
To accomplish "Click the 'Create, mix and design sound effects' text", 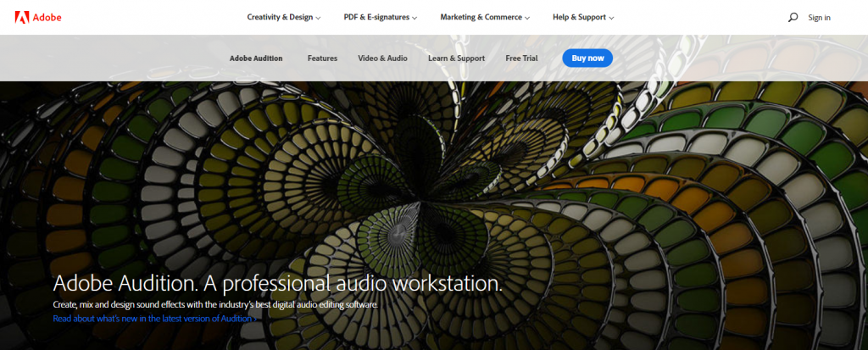I will [215, 304].
